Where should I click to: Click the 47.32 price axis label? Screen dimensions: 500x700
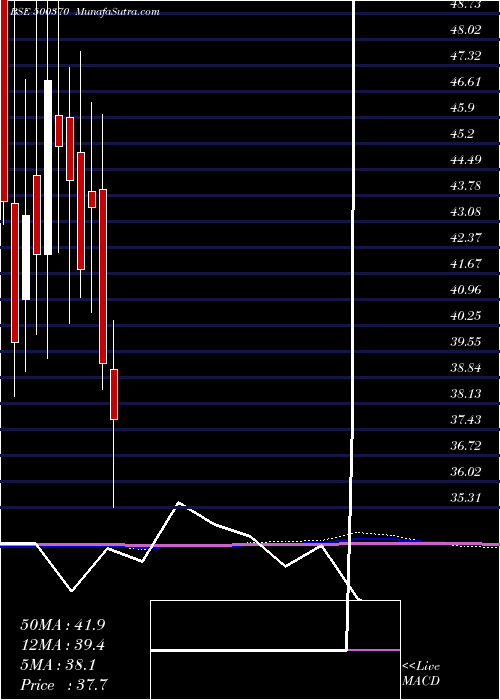(x=466, y=56)
